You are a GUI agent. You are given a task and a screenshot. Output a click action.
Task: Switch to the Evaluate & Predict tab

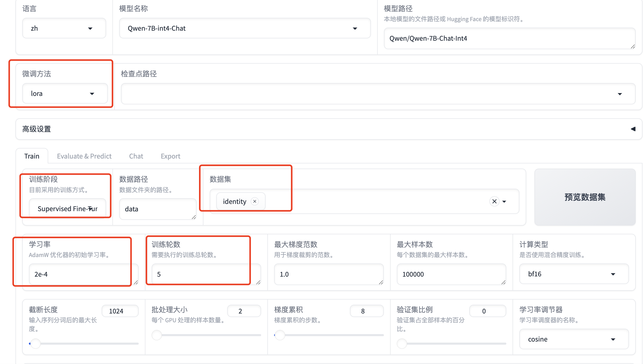point(84,156)
